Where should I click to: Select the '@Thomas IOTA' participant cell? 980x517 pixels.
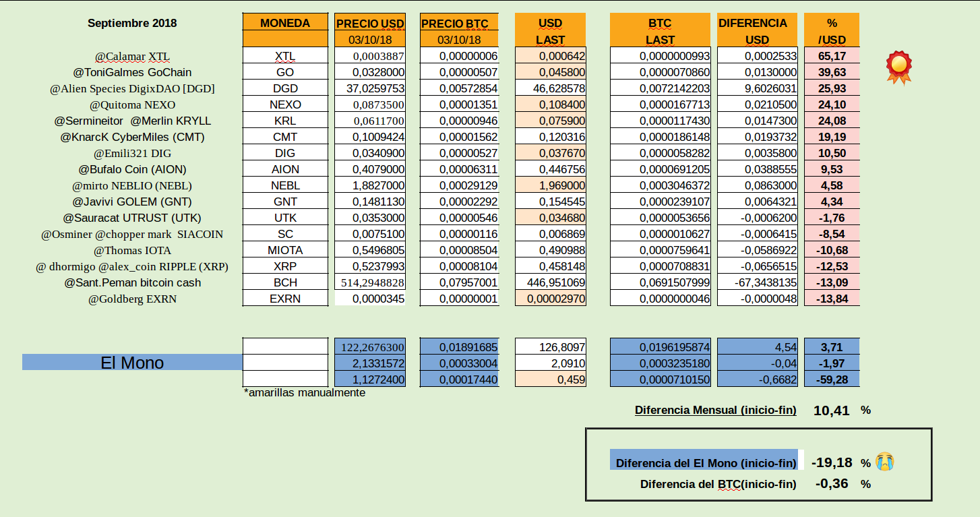coord(132,250)
